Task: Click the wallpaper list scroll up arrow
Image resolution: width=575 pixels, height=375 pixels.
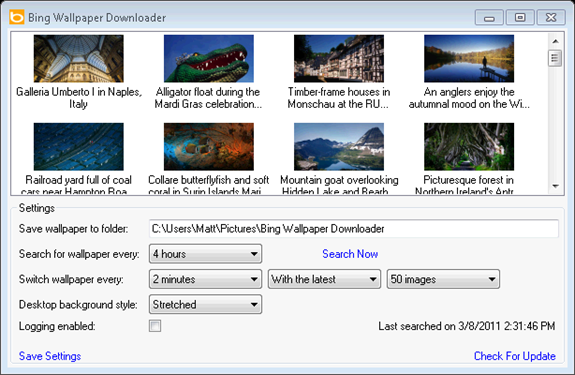Action: 555,41
